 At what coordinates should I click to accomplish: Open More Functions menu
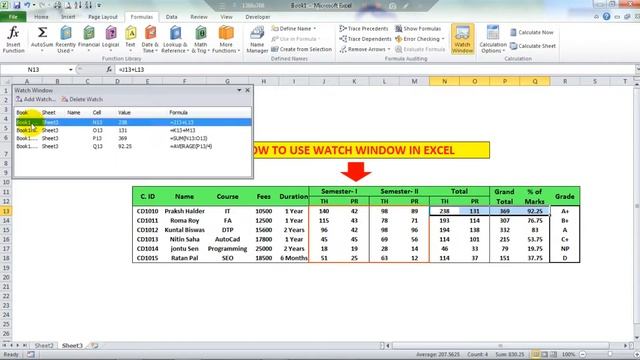(226, 39)
